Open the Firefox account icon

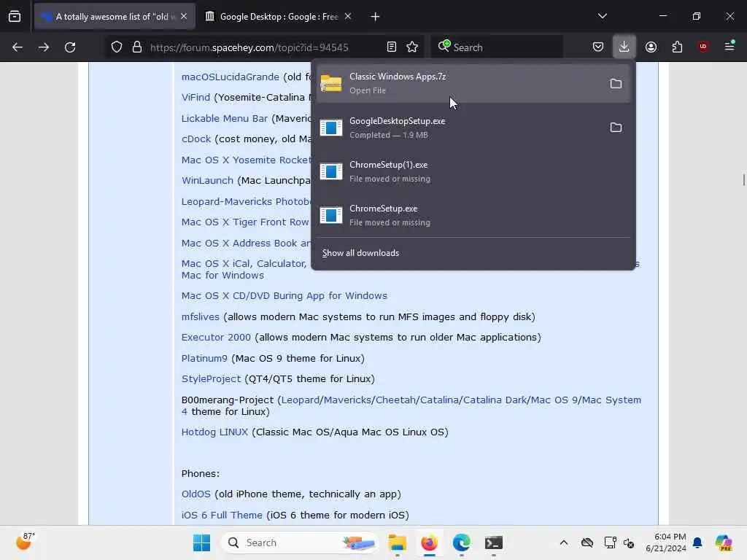click(x=651, y=47)
